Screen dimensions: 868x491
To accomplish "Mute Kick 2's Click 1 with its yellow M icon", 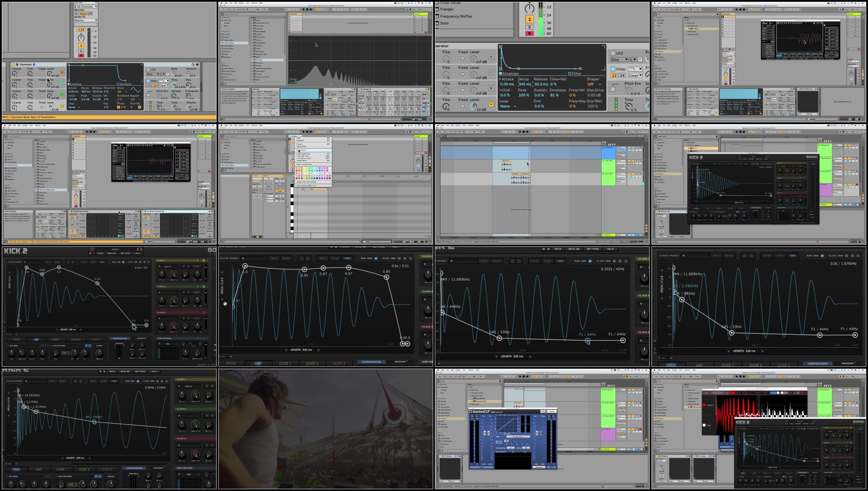I will 204,260.
